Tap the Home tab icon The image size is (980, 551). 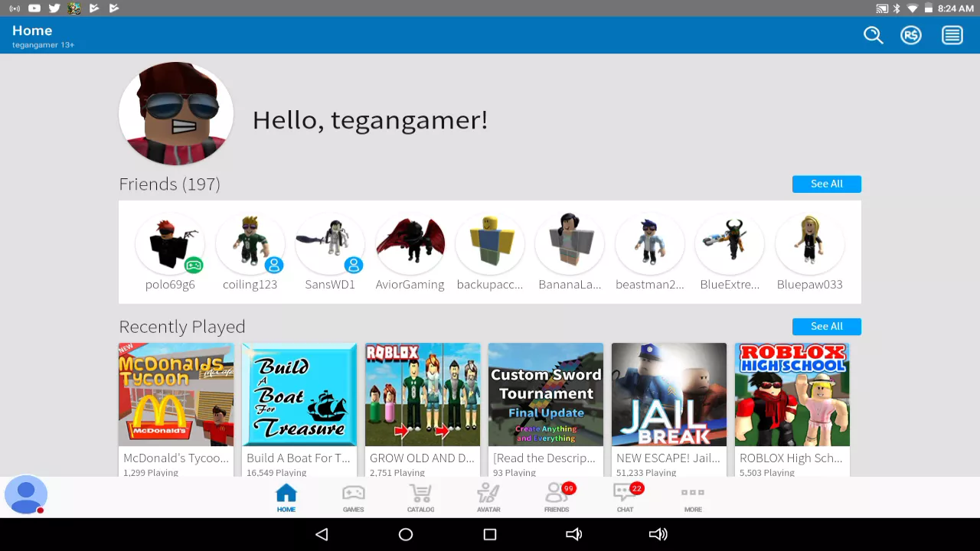click(286, 497)
